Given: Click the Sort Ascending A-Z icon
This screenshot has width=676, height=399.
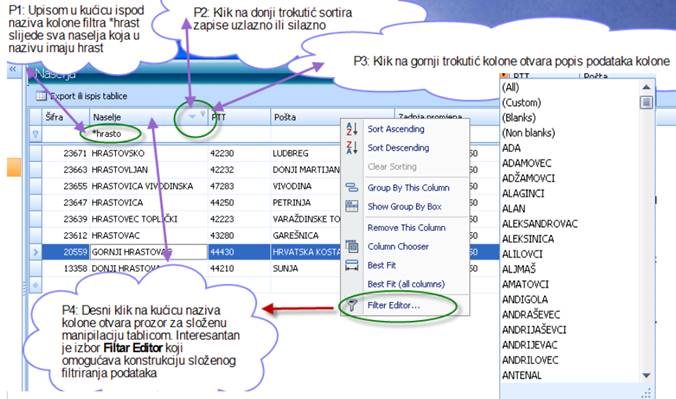Looking at the screenshot, I should click(352, 129).
